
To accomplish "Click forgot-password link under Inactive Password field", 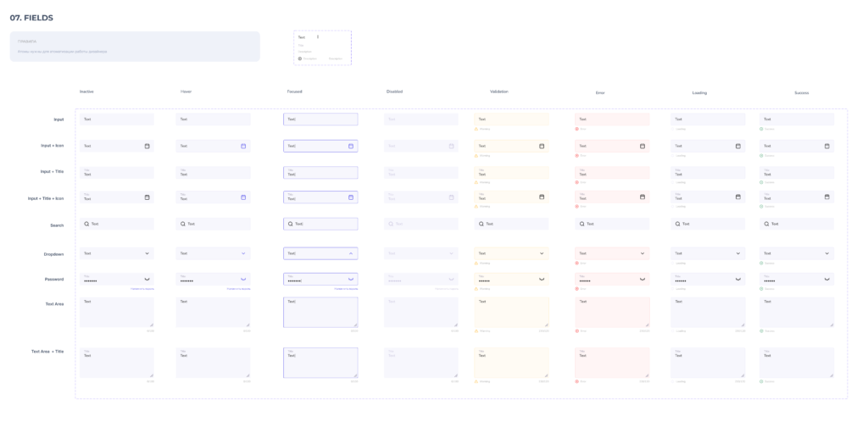I will [142, 289].
